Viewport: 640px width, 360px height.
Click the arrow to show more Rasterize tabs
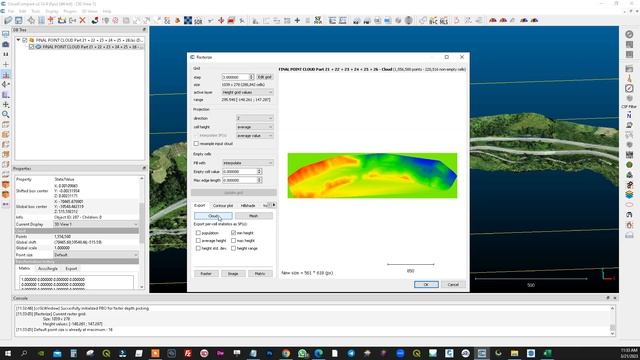click(x=274, y=205)
